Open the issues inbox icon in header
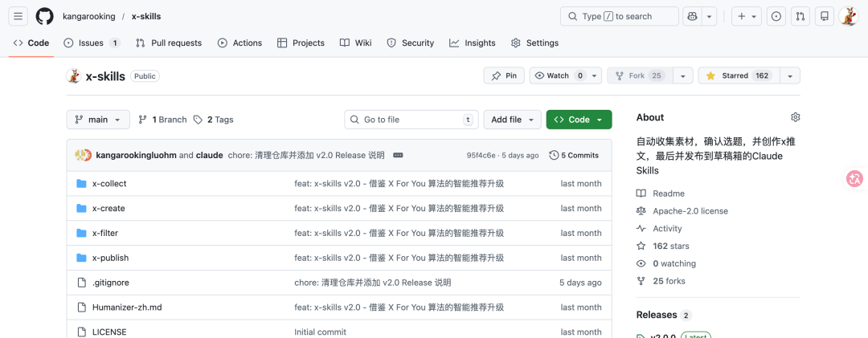 776,17
